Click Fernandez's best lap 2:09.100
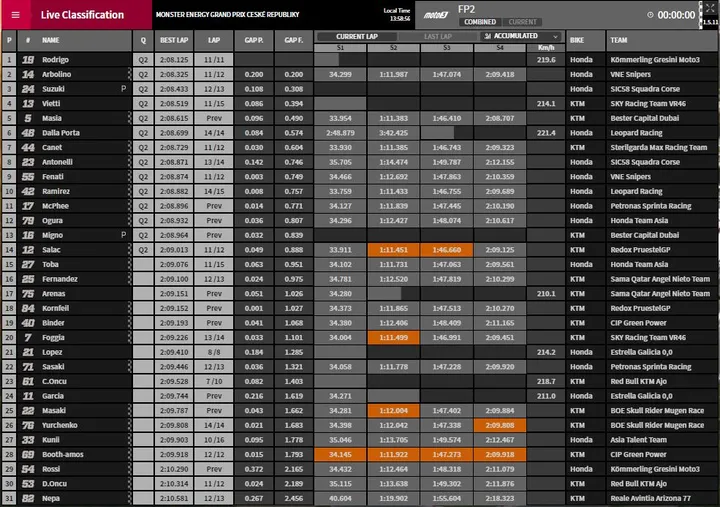The width and height of the screenshot is (720, 507). pos(174,279)
